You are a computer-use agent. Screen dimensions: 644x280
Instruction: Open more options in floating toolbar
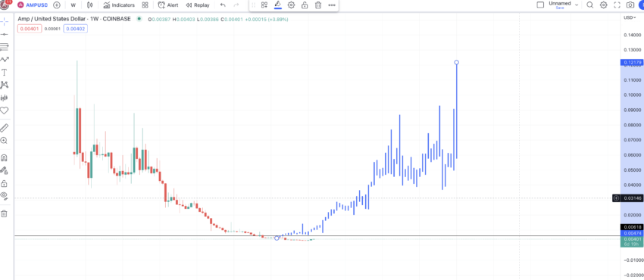click(x=331, y=5)
